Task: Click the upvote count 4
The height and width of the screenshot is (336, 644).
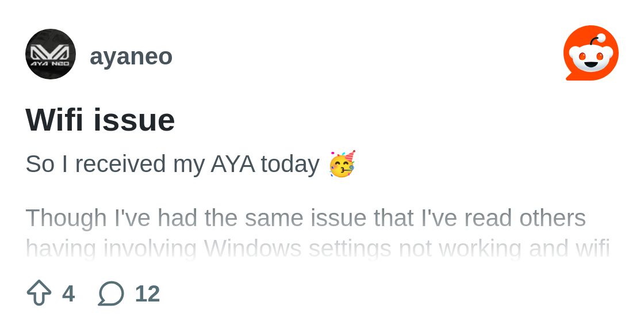Action: coord(68,294)
